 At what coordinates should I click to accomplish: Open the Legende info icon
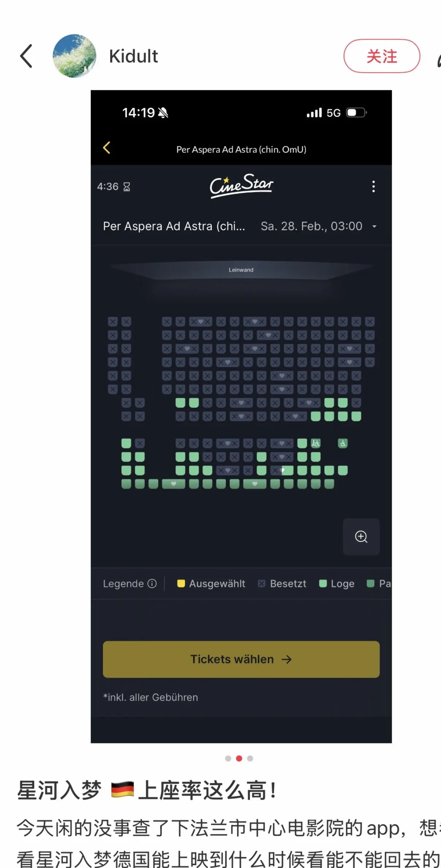pos(152,583)
